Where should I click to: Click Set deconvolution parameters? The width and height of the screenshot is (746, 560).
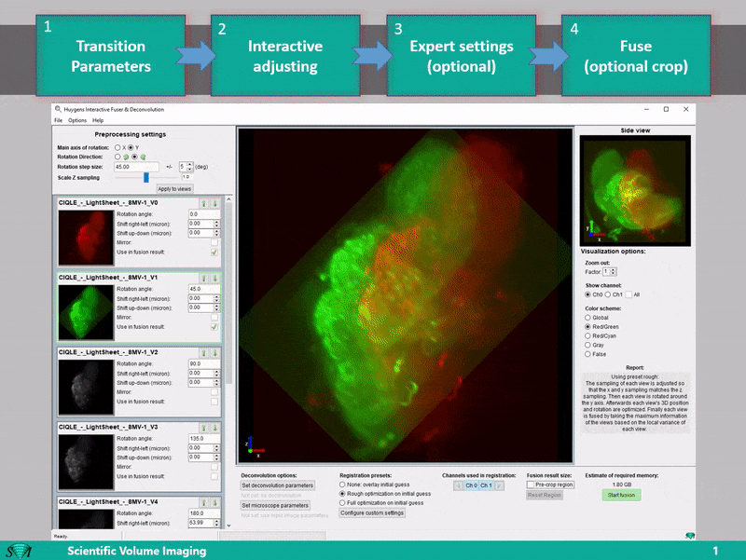pyautogui.click(x=279, y=485)
